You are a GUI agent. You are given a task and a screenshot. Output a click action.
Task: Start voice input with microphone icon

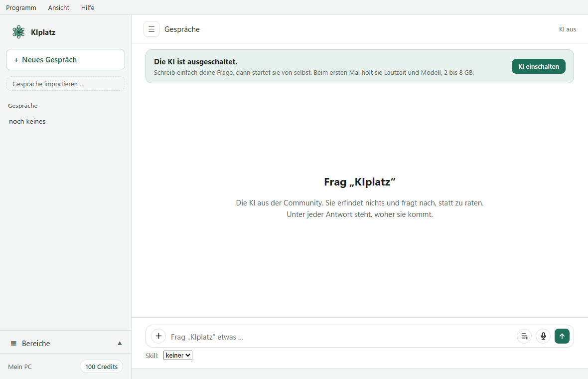pyautogui.click(x=543, y=336)
